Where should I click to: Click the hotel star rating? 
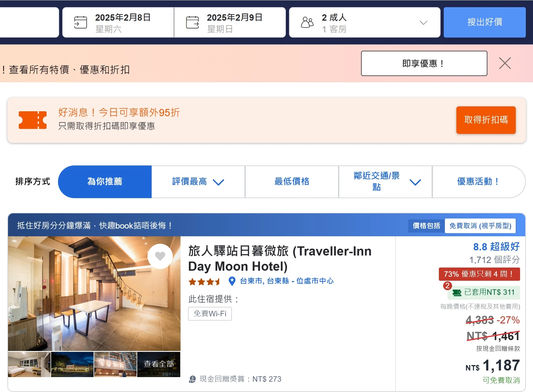point(204,282)
